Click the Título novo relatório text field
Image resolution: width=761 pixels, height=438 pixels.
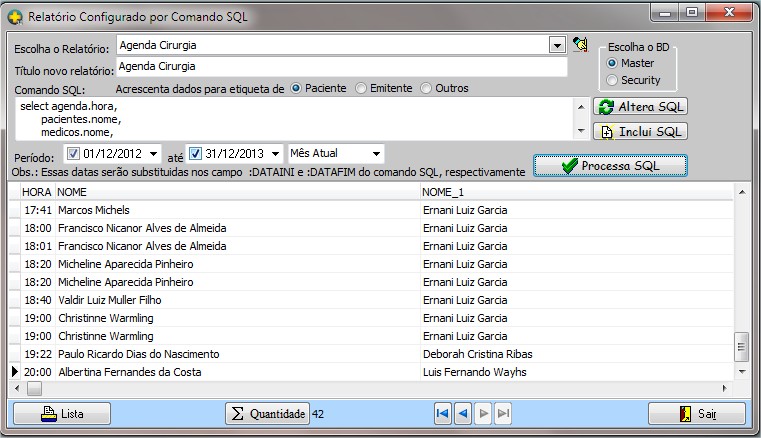[340, 67]
